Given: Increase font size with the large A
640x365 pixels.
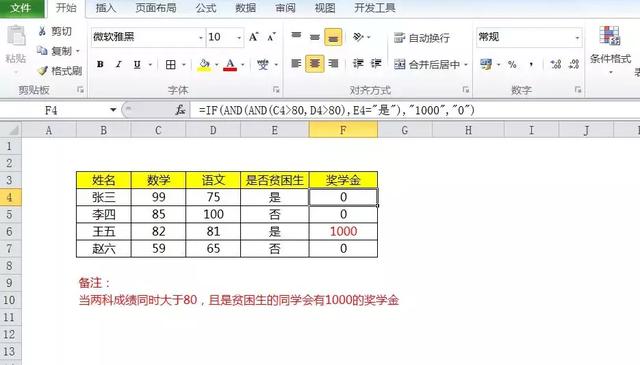Looking at the screenshot, I should (x=253, y=37).
